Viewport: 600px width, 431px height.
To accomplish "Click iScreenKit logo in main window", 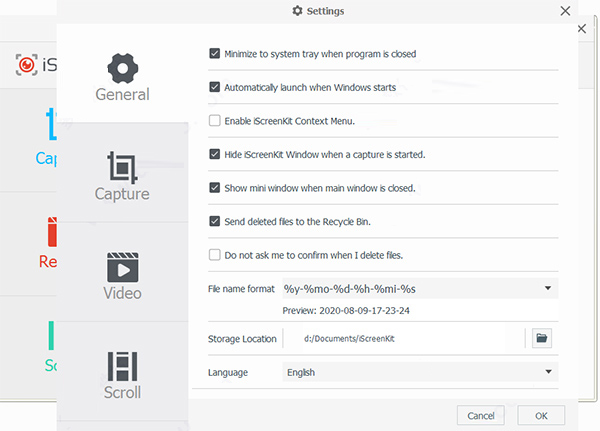I will [26, 64].
